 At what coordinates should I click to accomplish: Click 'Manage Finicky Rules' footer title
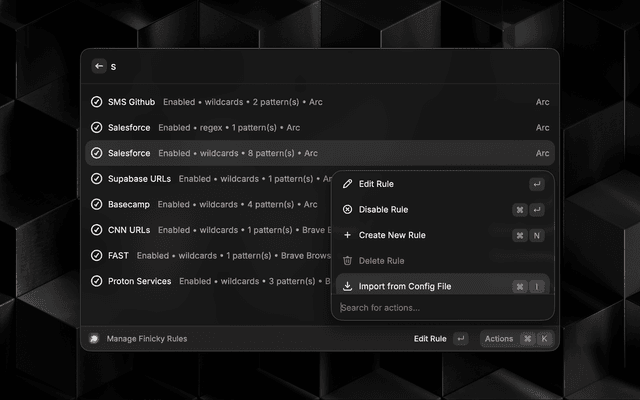[147, 339]
